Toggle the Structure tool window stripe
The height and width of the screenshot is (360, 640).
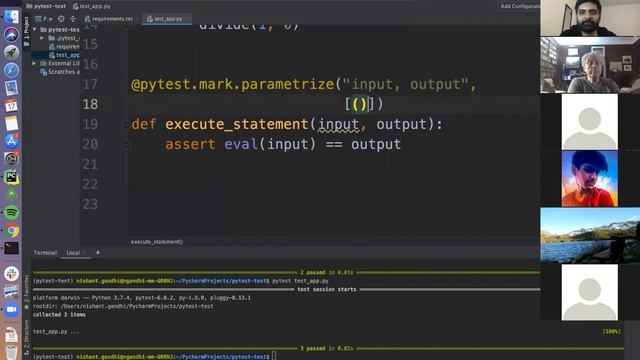[27, 337]
